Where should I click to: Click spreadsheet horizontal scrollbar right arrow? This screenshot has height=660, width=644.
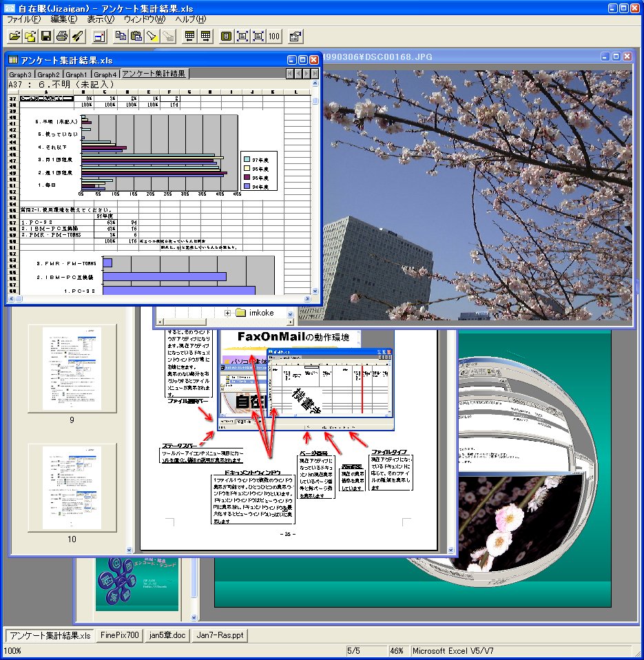[x=307, y=299]
